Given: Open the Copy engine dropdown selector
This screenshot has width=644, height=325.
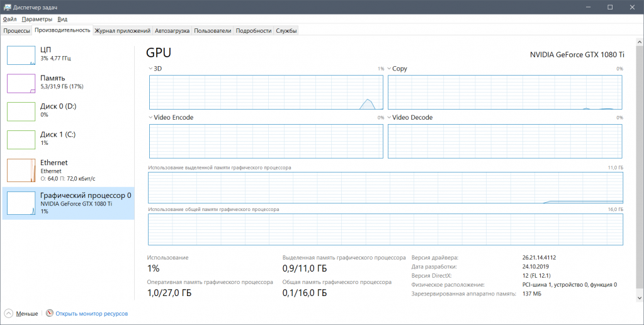Looking at the screenshot, I should 390,69.
